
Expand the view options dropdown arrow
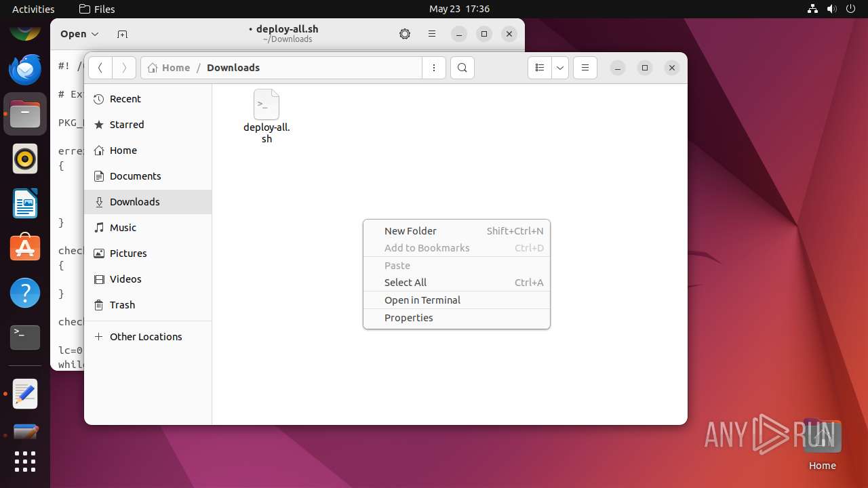tap(560, 68)
